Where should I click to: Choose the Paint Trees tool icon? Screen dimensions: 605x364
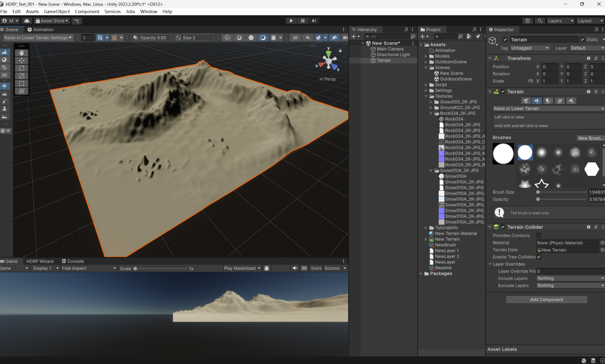point(548,101)
